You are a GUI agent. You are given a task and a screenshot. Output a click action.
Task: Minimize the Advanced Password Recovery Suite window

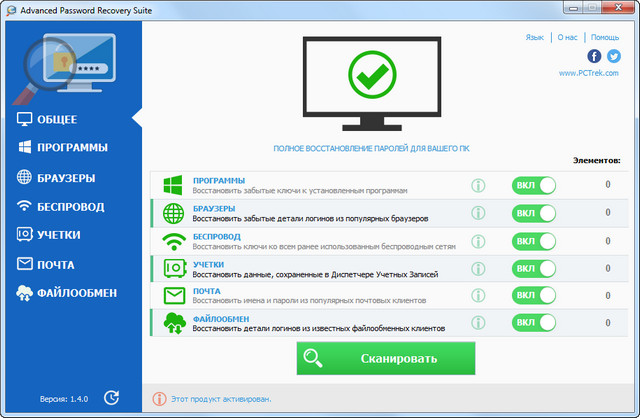coord(574,7)
